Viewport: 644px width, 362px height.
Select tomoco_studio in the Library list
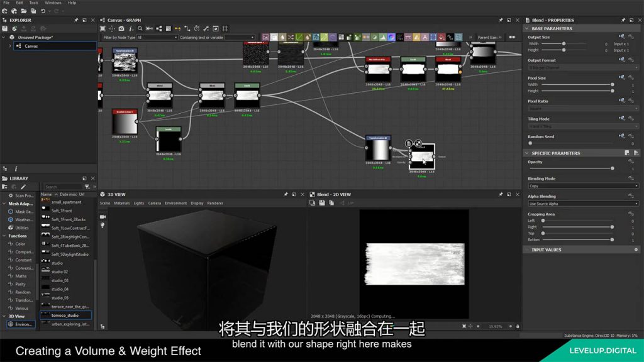coord(65,315)
